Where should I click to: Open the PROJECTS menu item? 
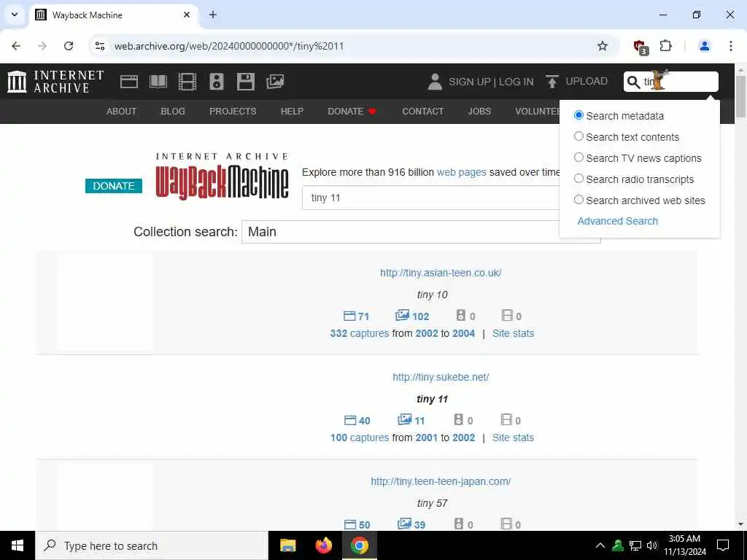pyautogui.click(x=233, y=112)
